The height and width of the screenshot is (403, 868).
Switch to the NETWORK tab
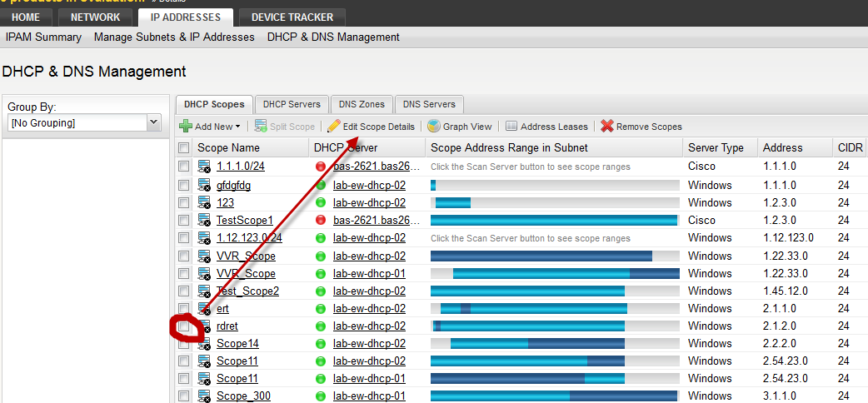[95, 17]
